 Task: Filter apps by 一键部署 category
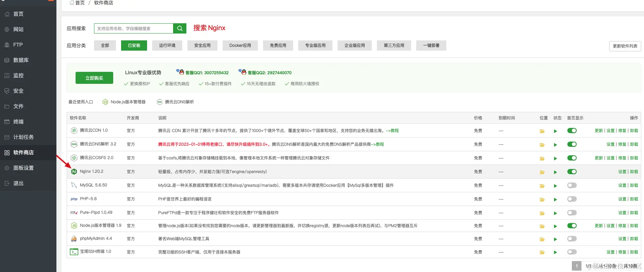(431, 46)
